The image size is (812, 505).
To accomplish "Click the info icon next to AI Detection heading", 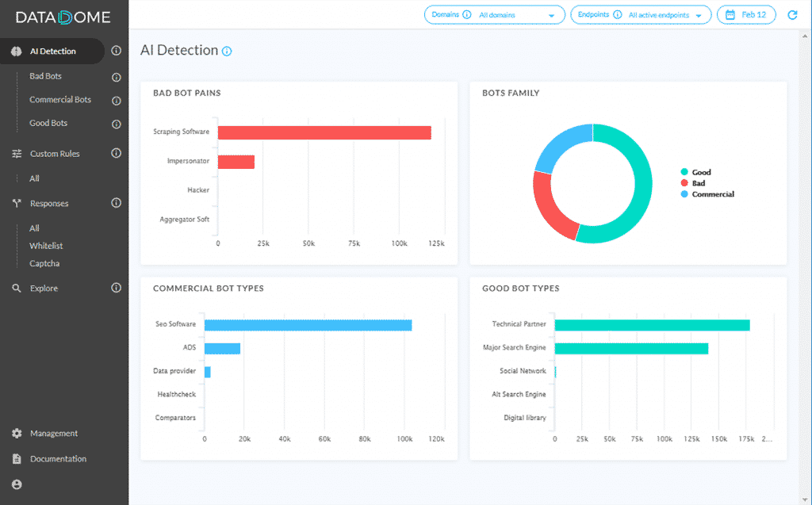I will [226, 50].
